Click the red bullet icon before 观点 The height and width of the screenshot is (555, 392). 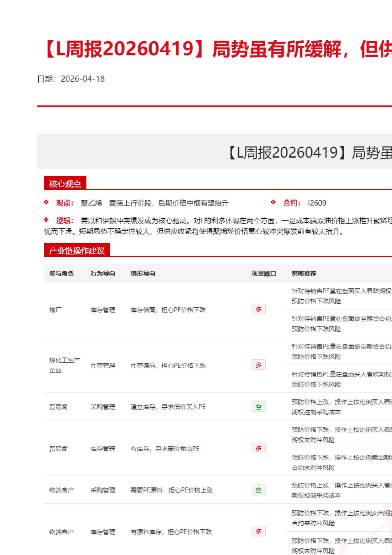point(46,202)
